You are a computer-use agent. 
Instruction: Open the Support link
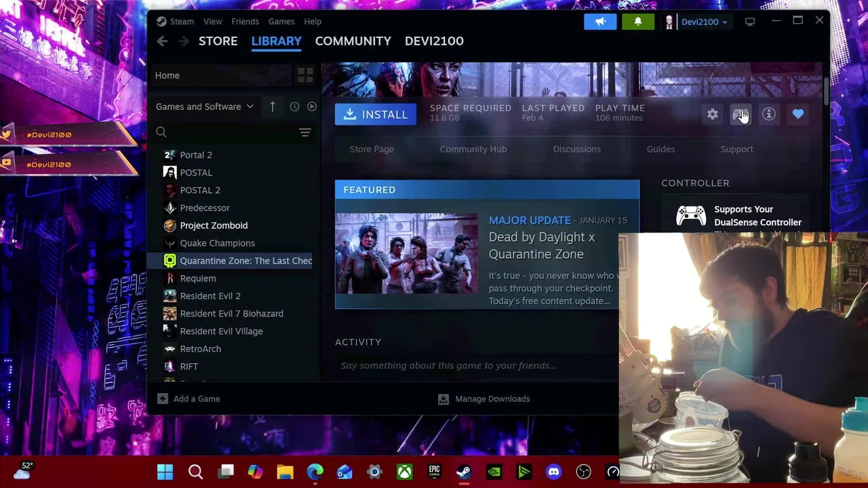[736, 149]
